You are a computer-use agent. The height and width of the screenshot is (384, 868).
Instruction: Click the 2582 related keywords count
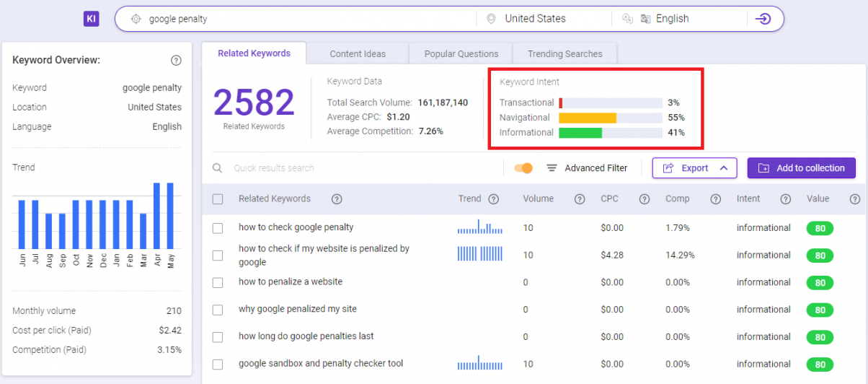coord(254,102)
